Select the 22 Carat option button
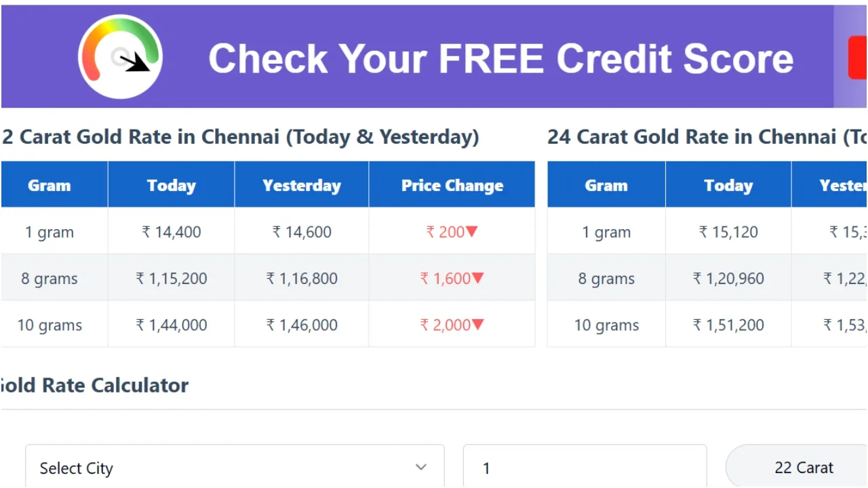Image resolution: width=868 pixels, height=488 pixels. [x=804, y=468]
